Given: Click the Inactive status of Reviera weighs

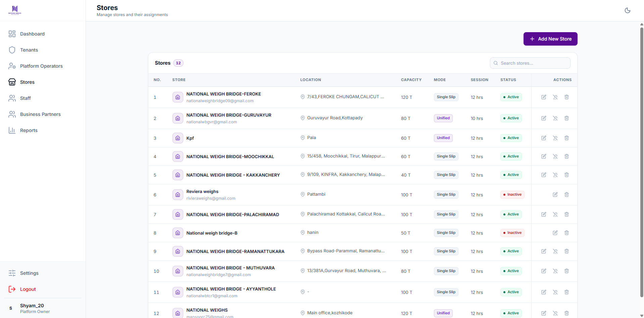Looking at the screenshot, I should point(512,195).
